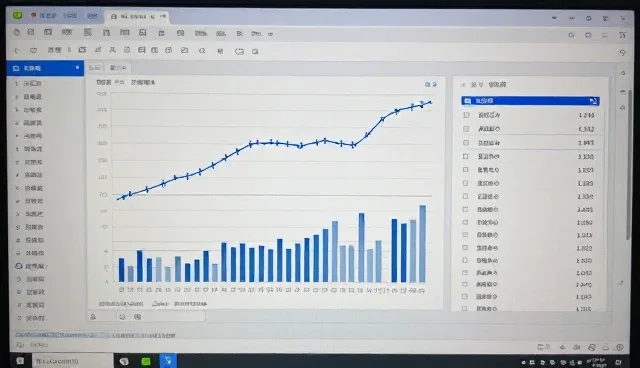The height and width of the screenshot is (368, 640).
Task: Select sidebar row with the larger circular icon
Action: pos(31,266)
